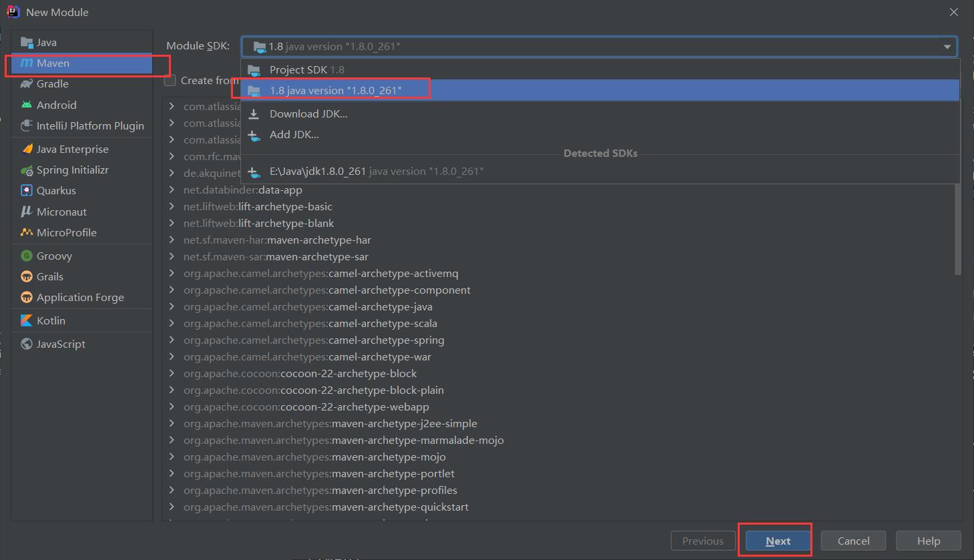The height and width of the screenshot is (560, 974).
Task: Expand net.databinder:data-app archetype
Action: pyautogui.click(x=172, y=190)
